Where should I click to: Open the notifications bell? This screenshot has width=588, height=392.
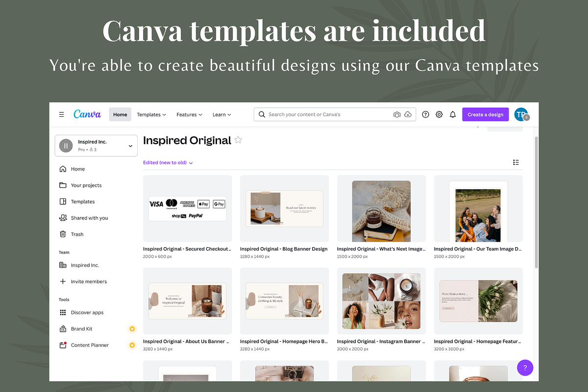[x=453, y=115]
